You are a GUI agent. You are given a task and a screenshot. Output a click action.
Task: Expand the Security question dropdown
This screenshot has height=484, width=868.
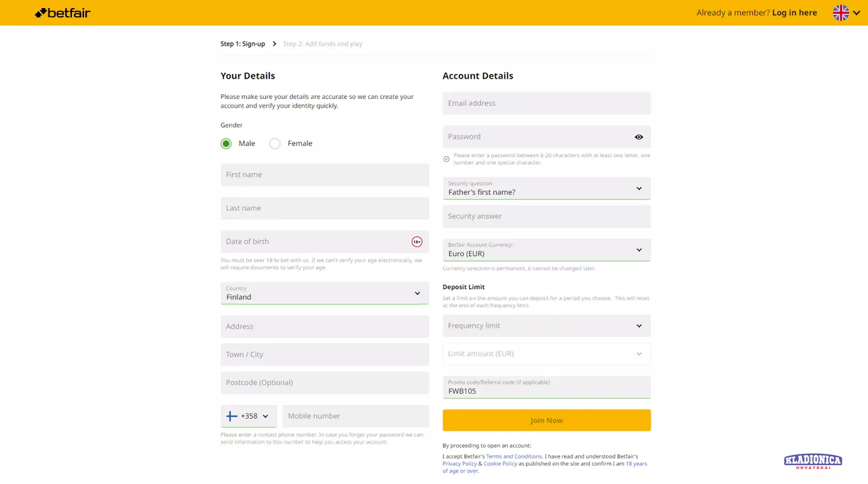tap(546, 188)
